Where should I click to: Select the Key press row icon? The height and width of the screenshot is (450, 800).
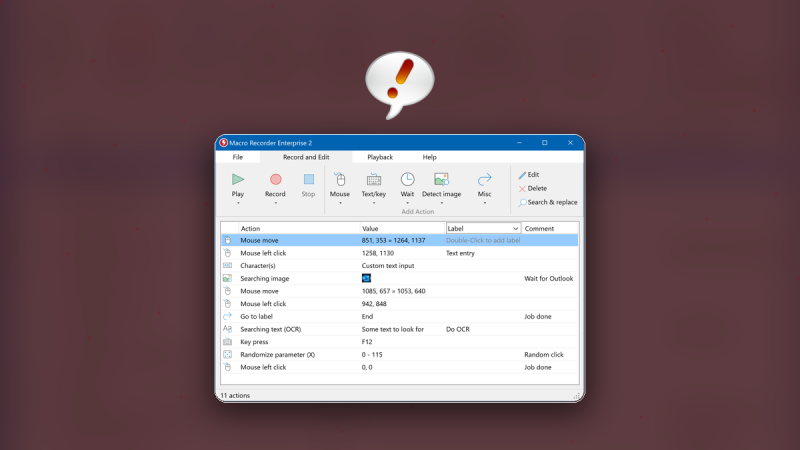tap(228, 342)
